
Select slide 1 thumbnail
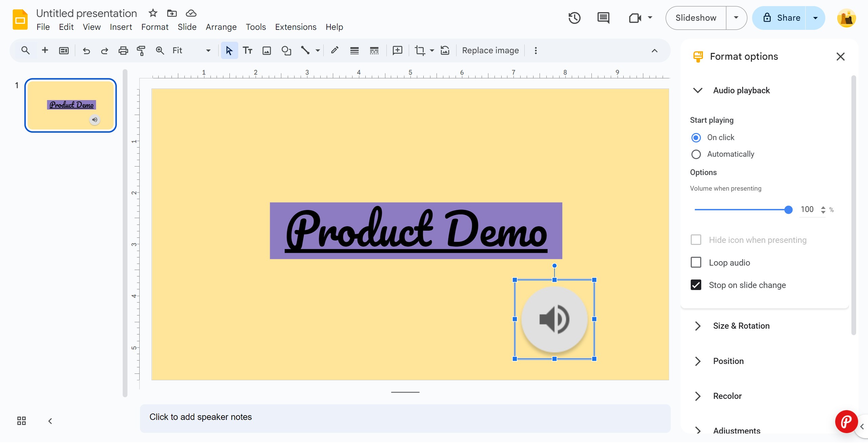[x=70, y=105]
